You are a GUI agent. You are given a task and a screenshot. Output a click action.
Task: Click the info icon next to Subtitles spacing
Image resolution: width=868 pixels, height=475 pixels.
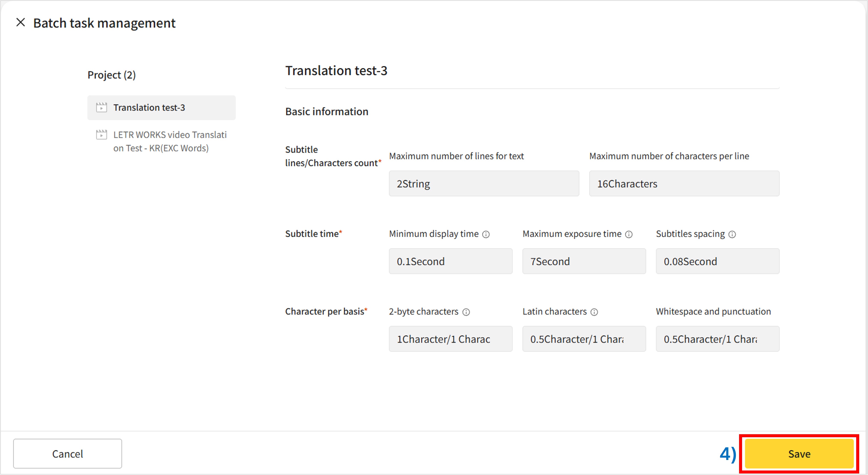click(732, 234)
